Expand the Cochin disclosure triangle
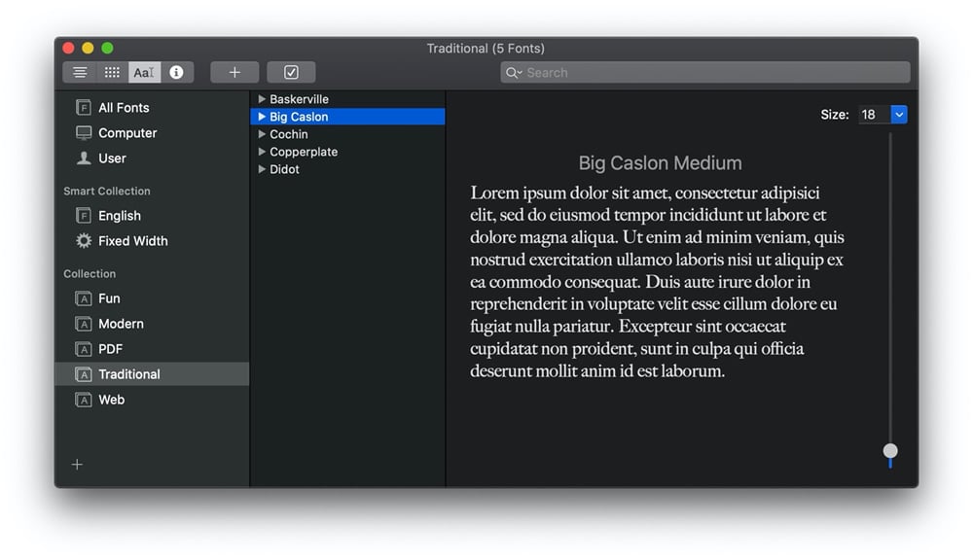The width and height of the screenshot is (973, 560). pos(262,134)
